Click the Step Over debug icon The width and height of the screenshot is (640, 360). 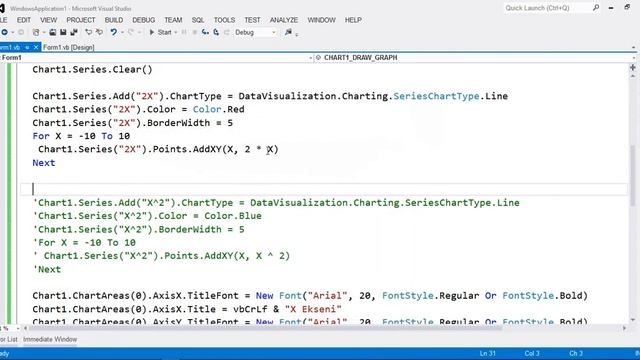(216, 32)
